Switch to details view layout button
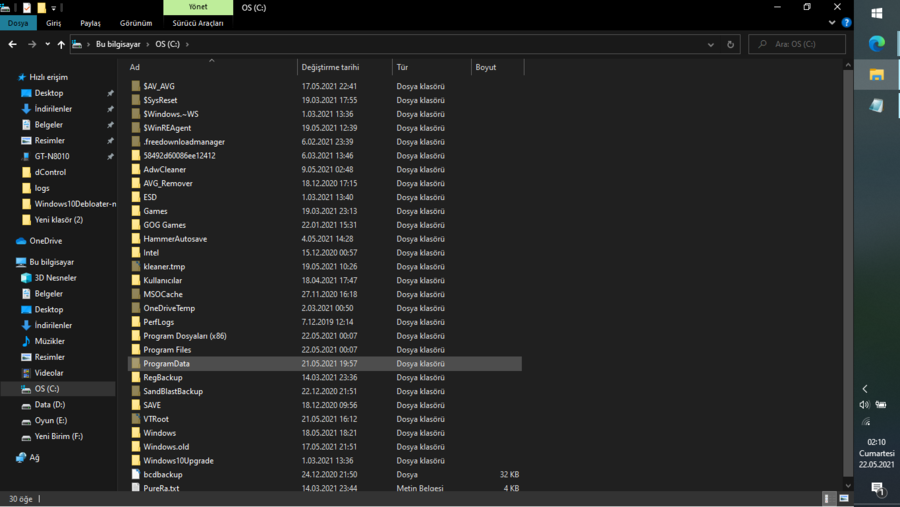Screen dimensions: 900x507 tap(827, 498)
